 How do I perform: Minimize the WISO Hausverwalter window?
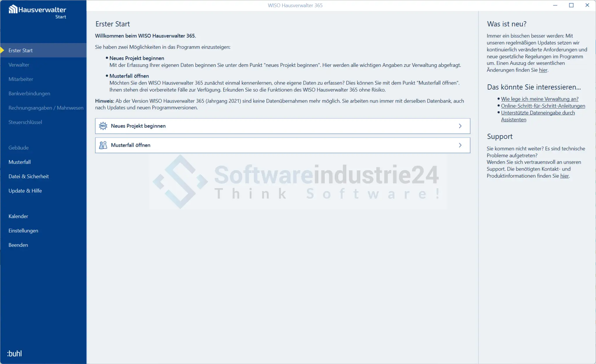(555, 5)
